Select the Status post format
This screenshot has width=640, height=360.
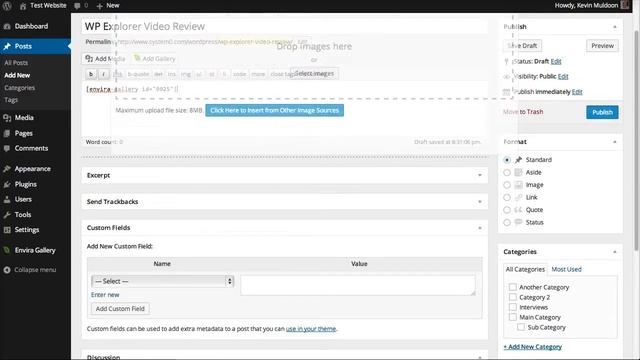click(507, 222)
